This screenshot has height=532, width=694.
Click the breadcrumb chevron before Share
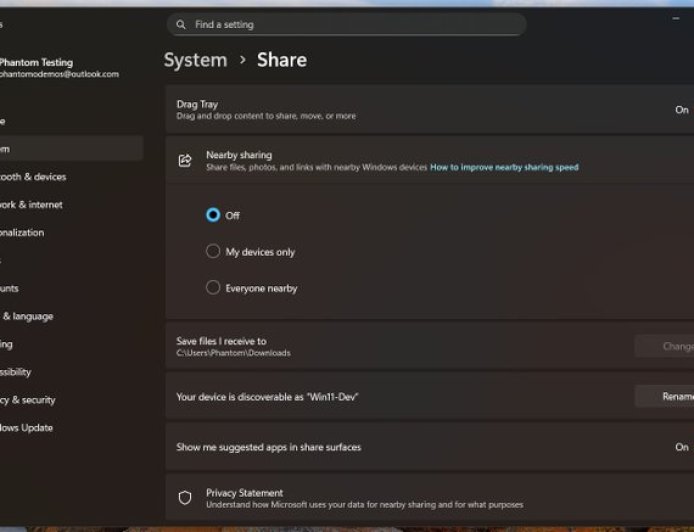(242, 61)
